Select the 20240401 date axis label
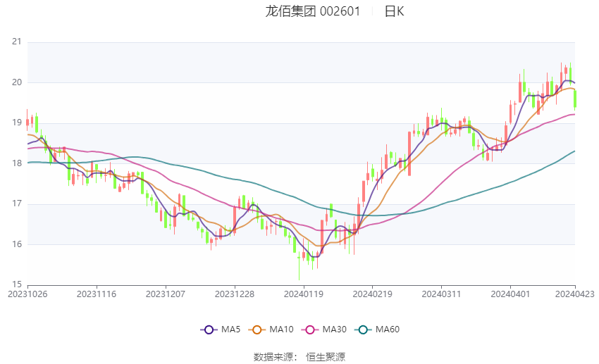Screen dimensions: 599x364 510,294
